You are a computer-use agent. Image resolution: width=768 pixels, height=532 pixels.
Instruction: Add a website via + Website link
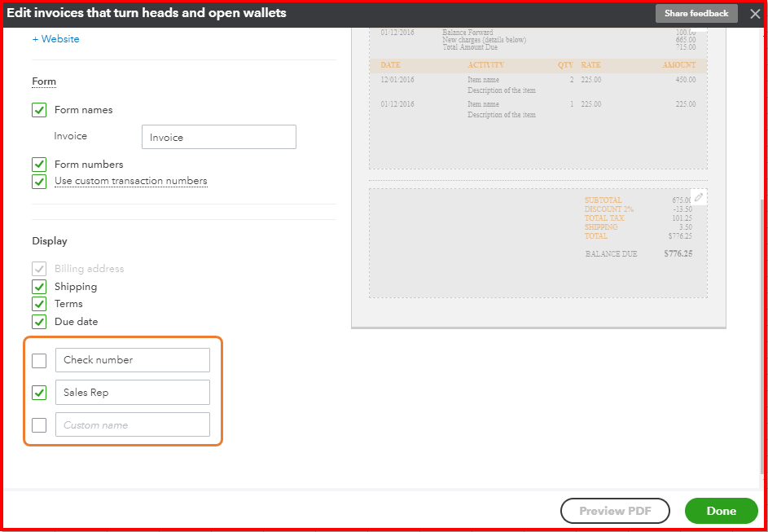[x=56, y=39]
